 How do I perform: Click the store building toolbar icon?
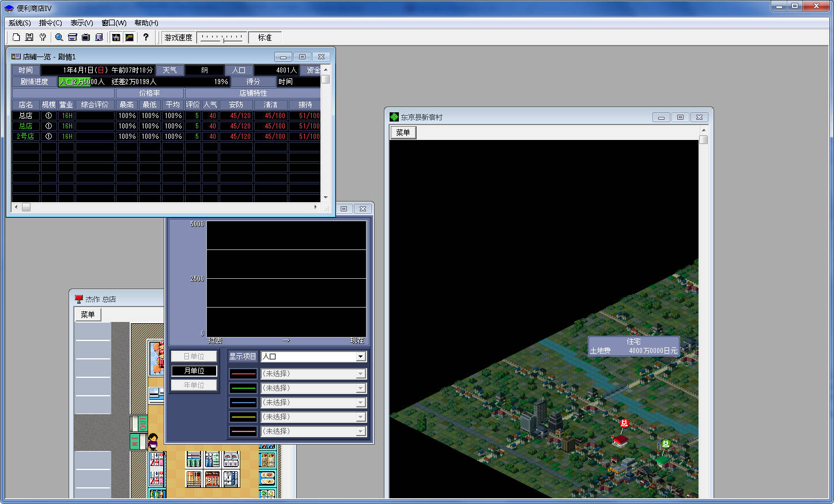tap(73, 37)
